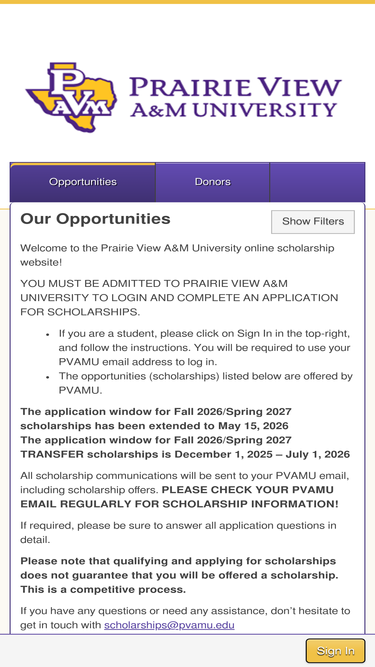The width and height of the screenshot is (375, 667).
Task: Click the PLEASE CHECK YOUR PVAMU EMAIL text
Action: pyautogui.click(x=179, y=497)
